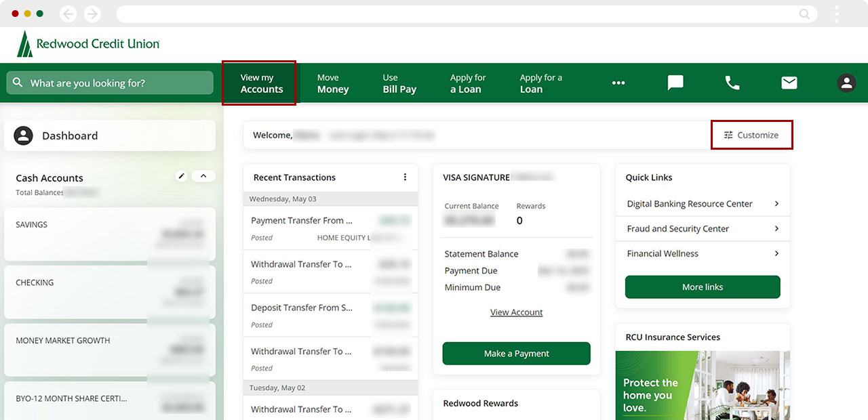Image resolution: width=868 pixels, height=420 pixels.
Task: Click the 'What are you looking for?' search field
Action: pyautogui.click(x=110, y=83)
